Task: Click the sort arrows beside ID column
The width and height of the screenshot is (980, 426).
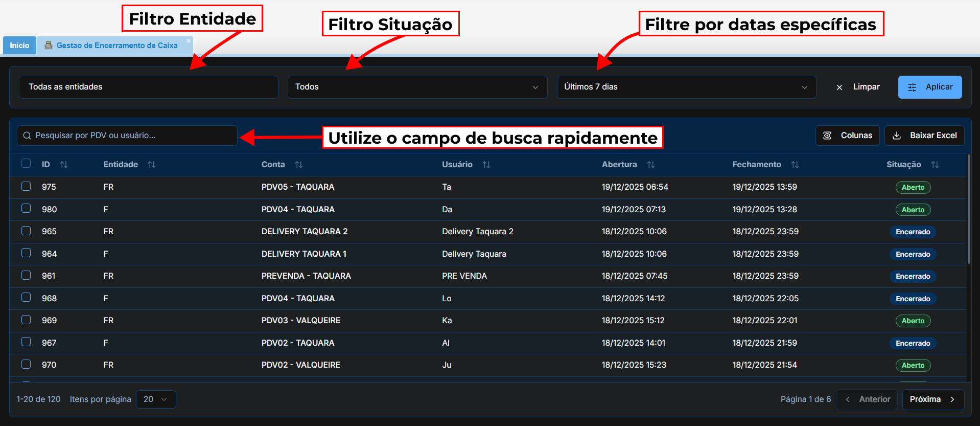Action: [x=64, y=165]
